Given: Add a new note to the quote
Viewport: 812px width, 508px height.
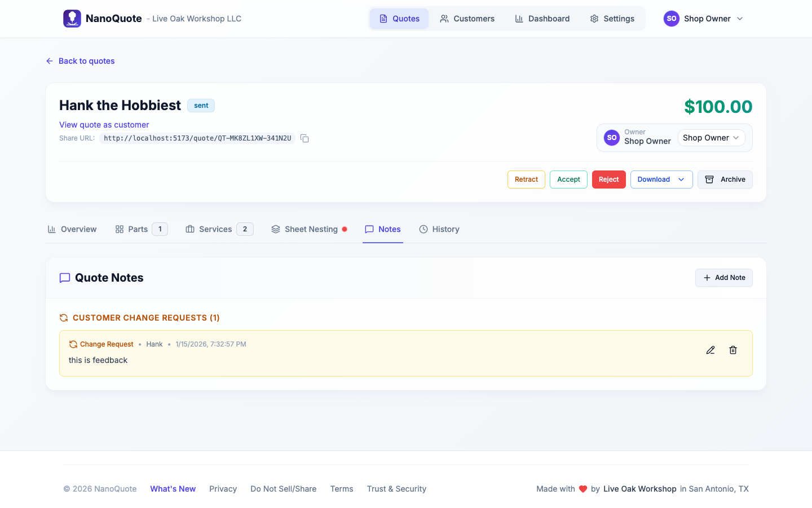Looking at the screenshot, I should [x=723, y=278].
